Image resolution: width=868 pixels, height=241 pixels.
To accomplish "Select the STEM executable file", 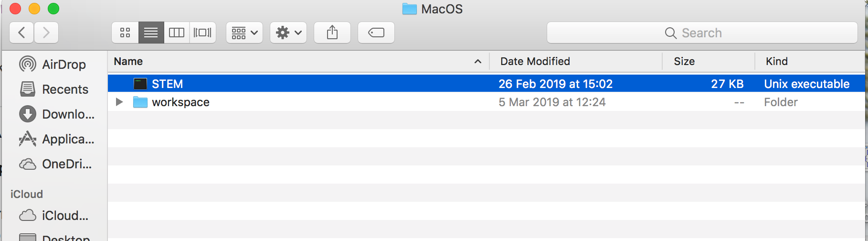I will pos(167,84).
